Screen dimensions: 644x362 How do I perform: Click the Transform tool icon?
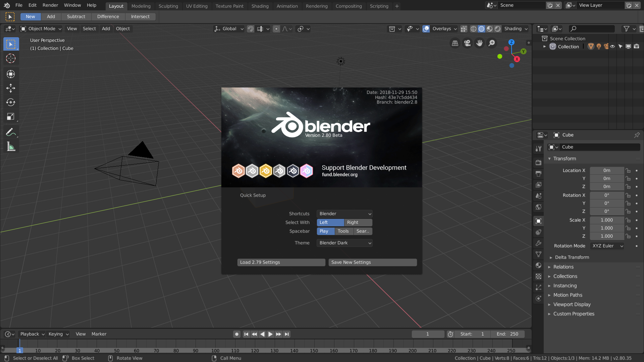[11, 117]
